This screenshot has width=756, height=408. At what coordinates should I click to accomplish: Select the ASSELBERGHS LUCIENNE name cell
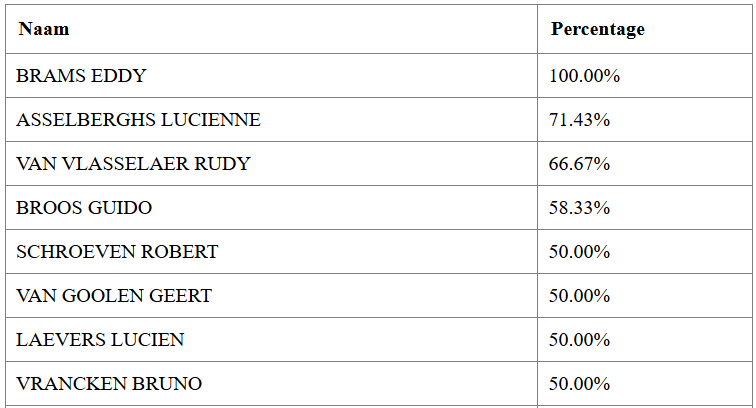pyautogui.click(x=271, y=120)
